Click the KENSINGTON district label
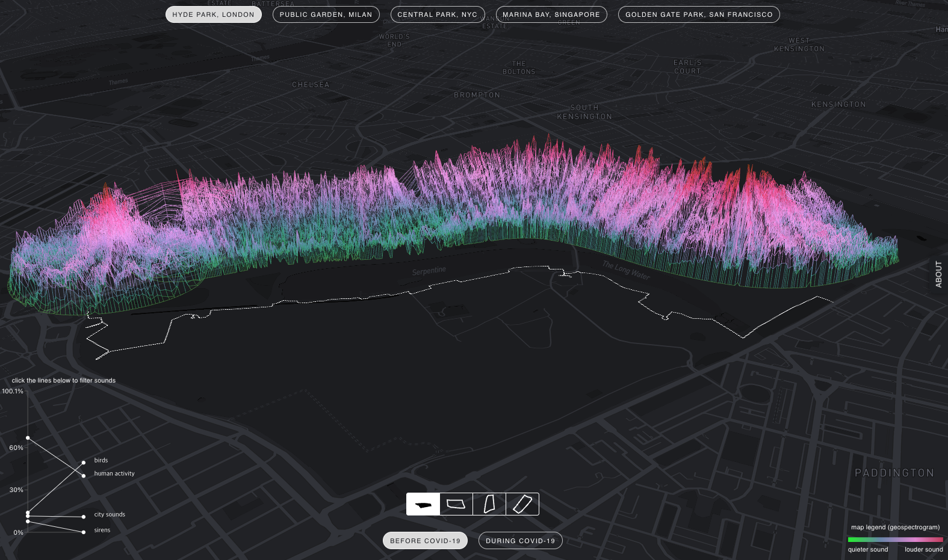Screen dimensions: 948x560 click(838, 105)
